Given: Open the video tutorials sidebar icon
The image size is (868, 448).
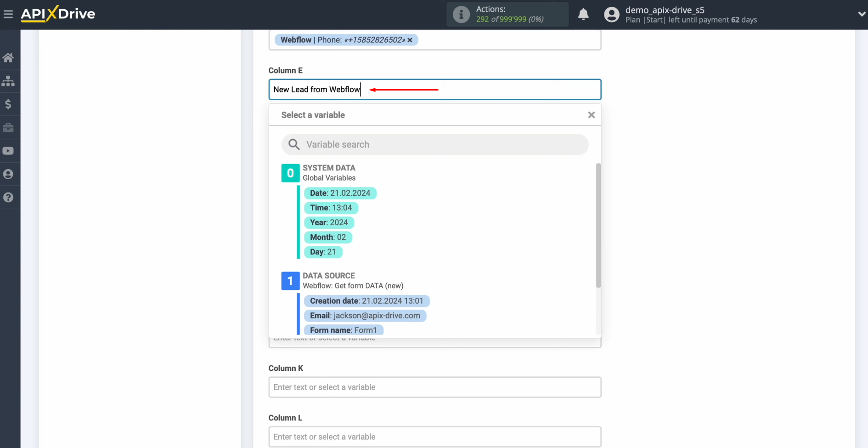Looking at the screenshot, I should pos(8,151).
